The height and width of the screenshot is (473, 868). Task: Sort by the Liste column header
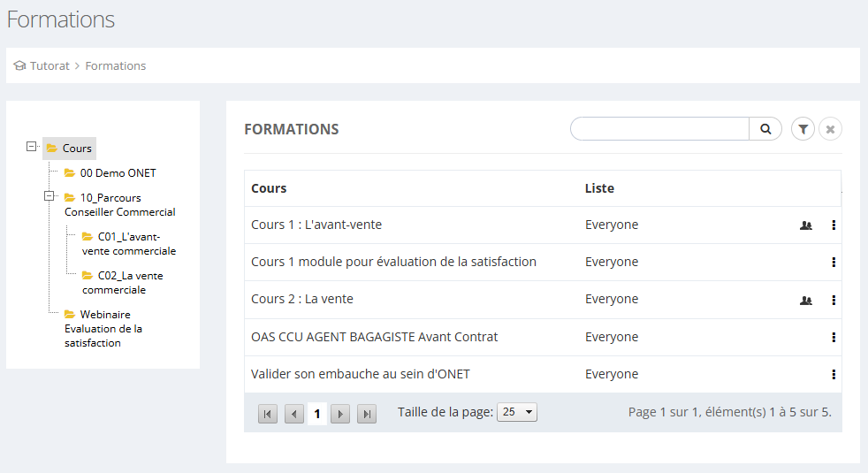point(599,188)
